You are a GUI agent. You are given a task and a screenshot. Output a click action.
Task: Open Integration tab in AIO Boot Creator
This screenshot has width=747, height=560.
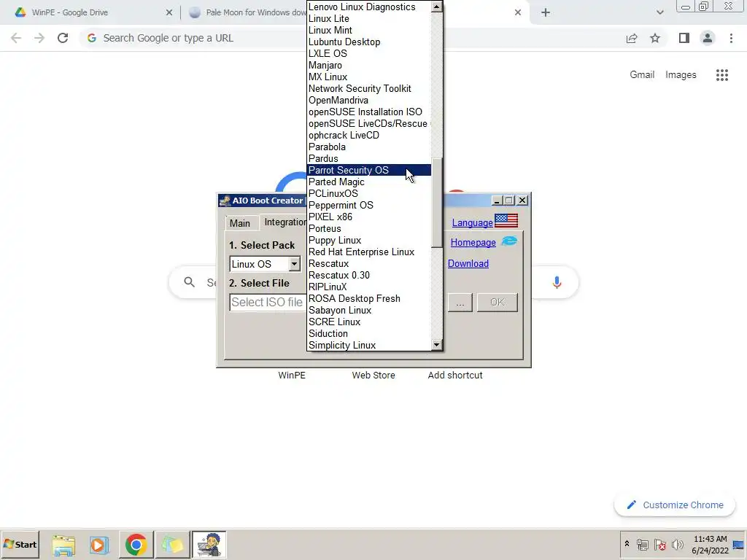point(285,222)
